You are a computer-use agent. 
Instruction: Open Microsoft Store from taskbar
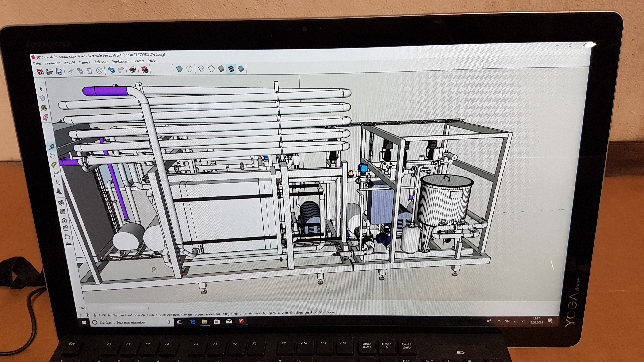click(216, 321)
